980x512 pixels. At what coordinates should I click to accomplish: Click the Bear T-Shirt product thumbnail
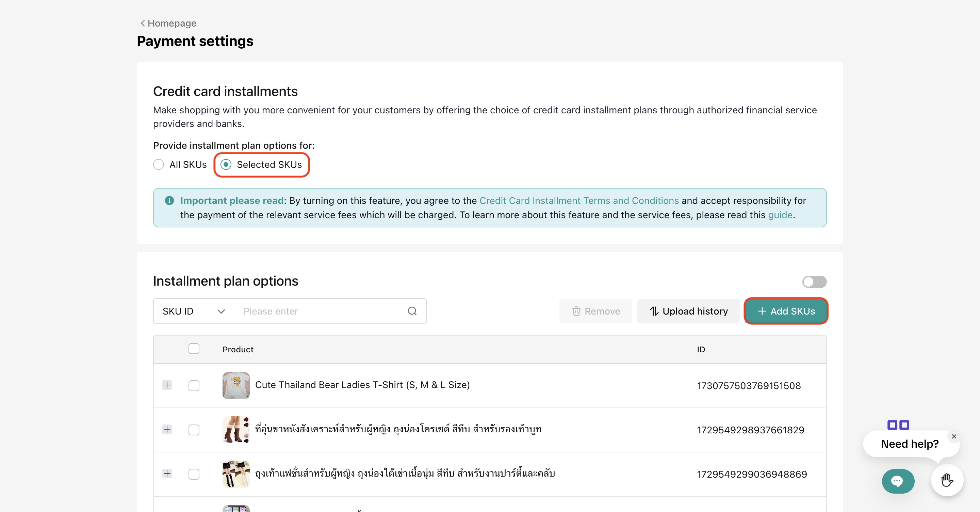pos(236,385)
